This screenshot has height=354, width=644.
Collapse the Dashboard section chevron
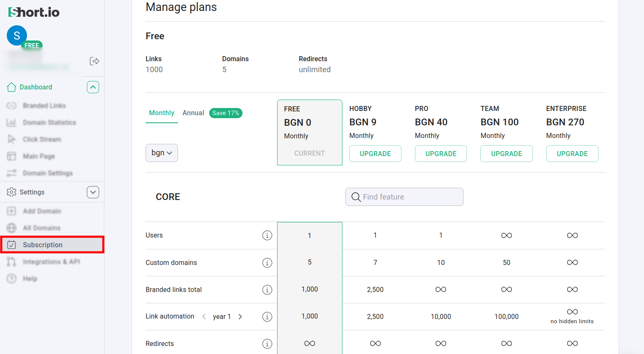pyautogui.click(x=93, y=87)
